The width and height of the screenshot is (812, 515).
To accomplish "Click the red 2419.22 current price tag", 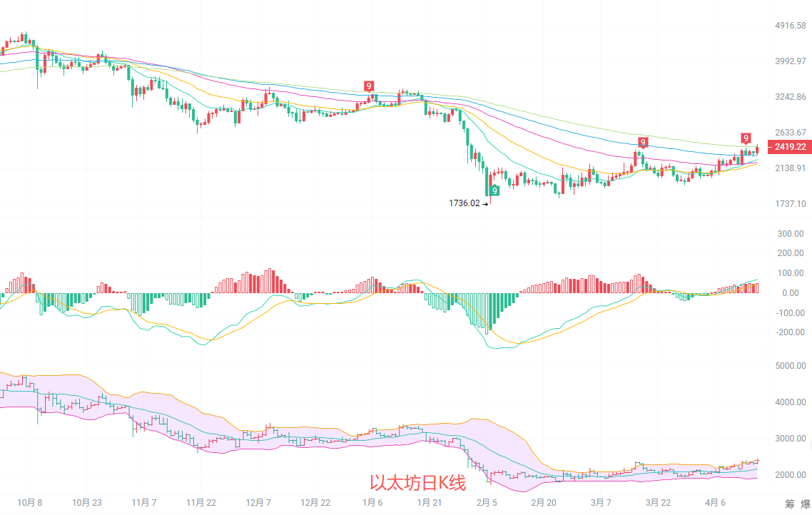I will (789, 147).
